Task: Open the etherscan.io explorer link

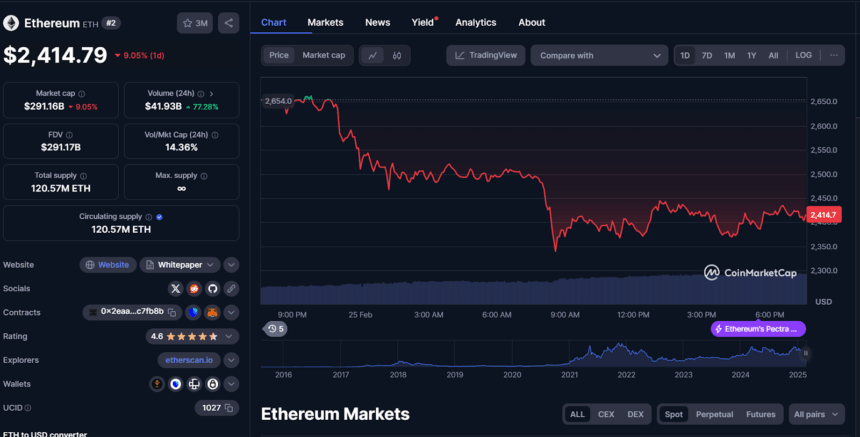Action: click(189, 360)
